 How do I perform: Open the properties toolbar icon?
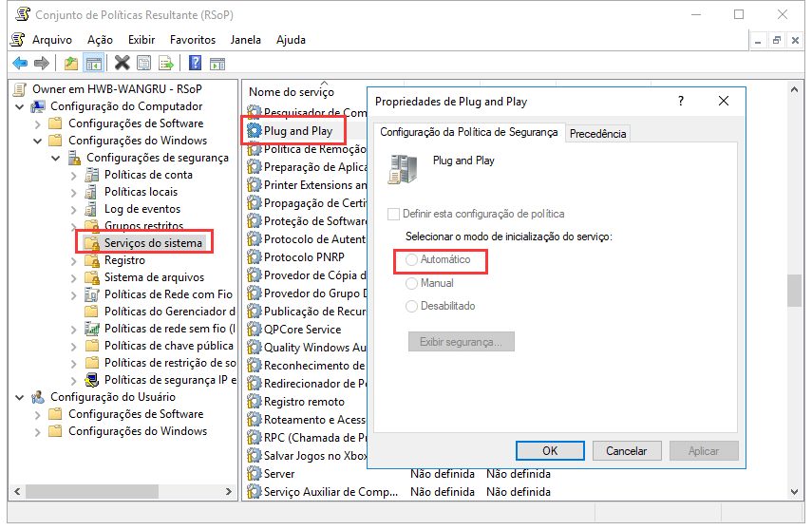tap(144, 64)
